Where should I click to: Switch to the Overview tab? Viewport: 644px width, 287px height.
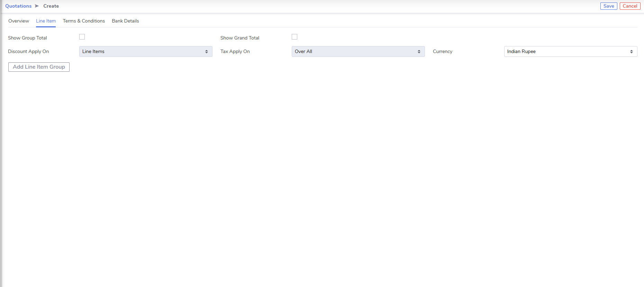(x=19, y=21)
